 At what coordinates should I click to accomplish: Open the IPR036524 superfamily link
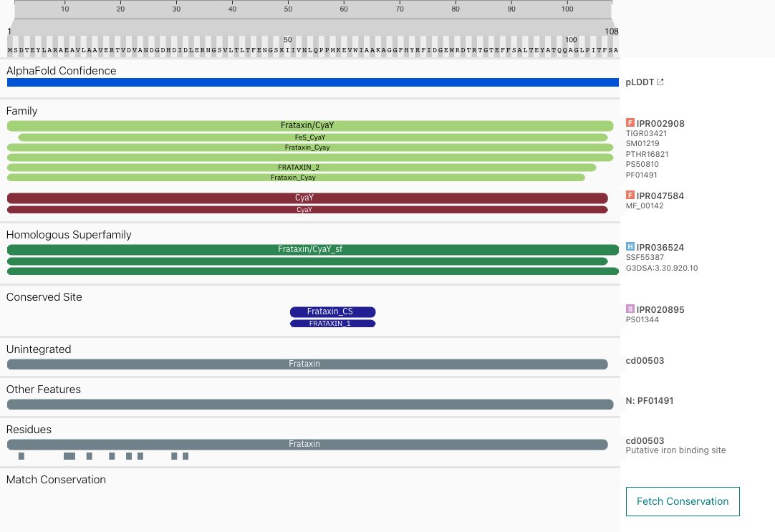[x=660, y=248]
